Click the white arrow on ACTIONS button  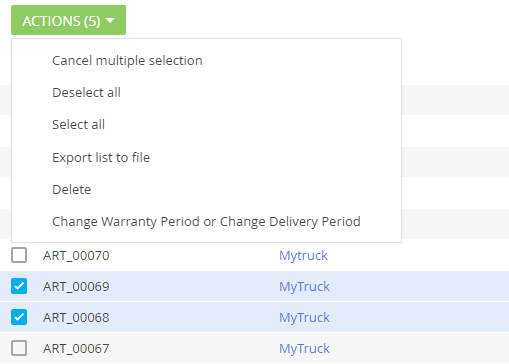(110, 21)
